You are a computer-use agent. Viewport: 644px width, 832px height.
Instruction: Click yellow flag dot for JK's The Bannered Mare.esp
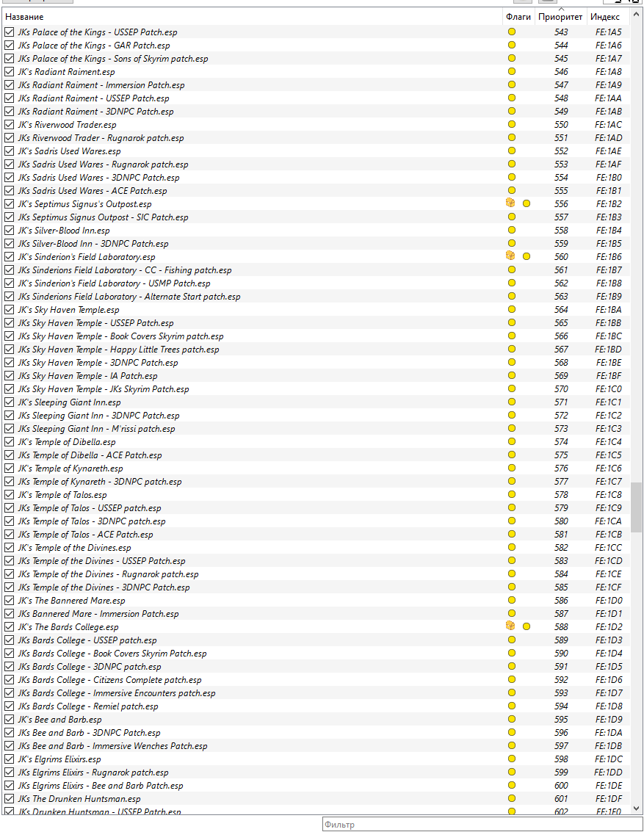click(x=511, y=600)
